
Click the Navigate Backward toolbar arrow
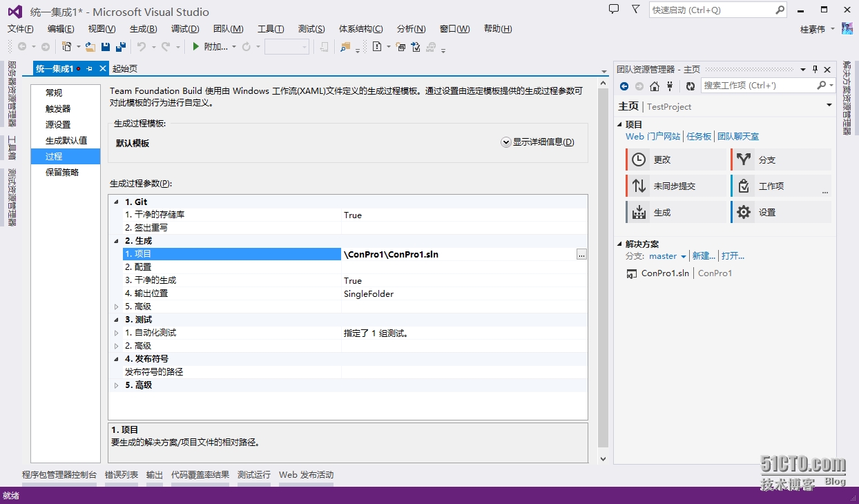[x=22, y=47]
